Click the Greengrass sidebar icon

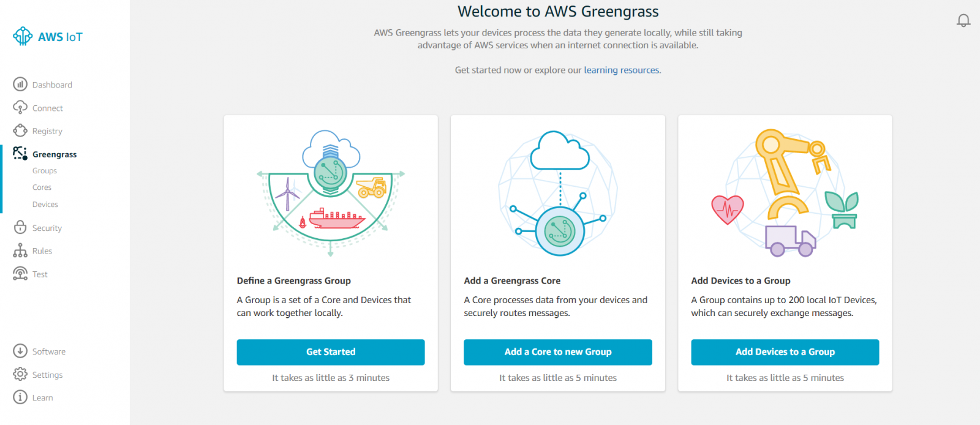coord(20,153)
